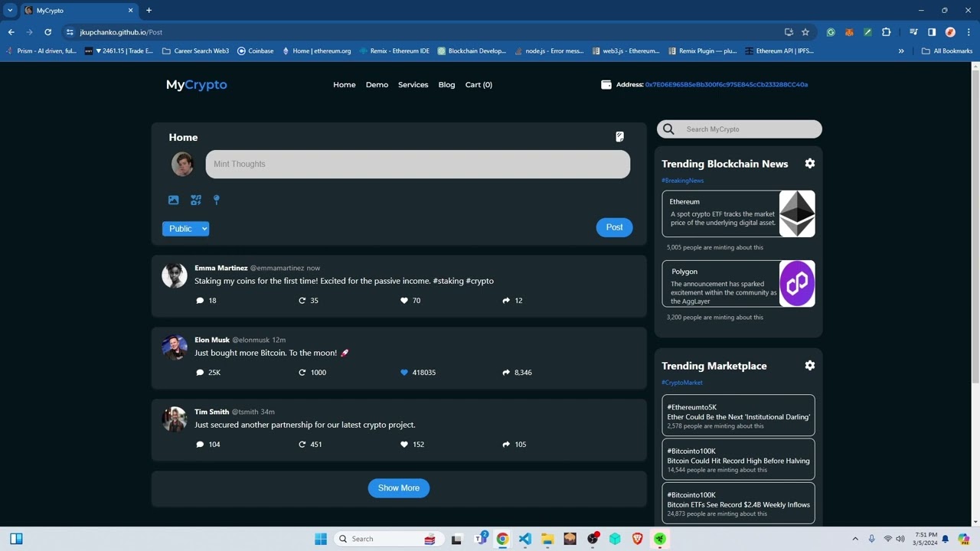Screen dimensions: 980x551
Task: Open comments on Emma Martinez's post
Action: pos(201,301)
